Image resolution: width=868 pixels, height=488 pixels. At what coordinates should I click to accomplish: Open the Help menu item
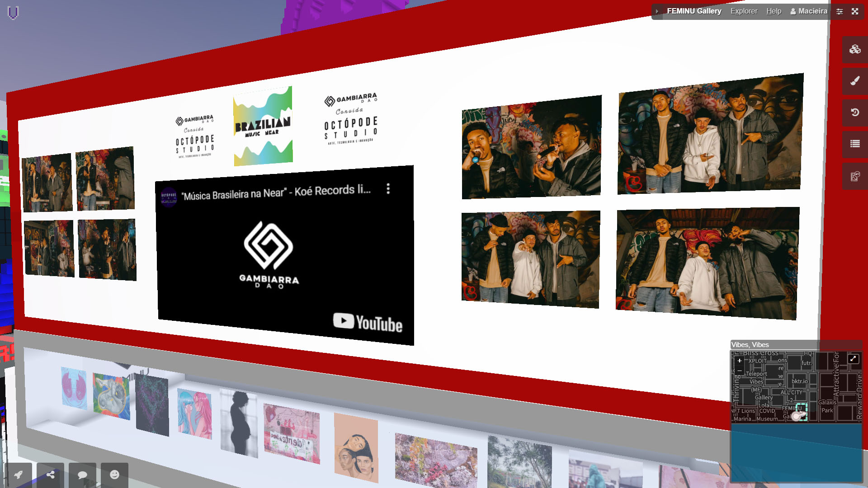(774, 11)
